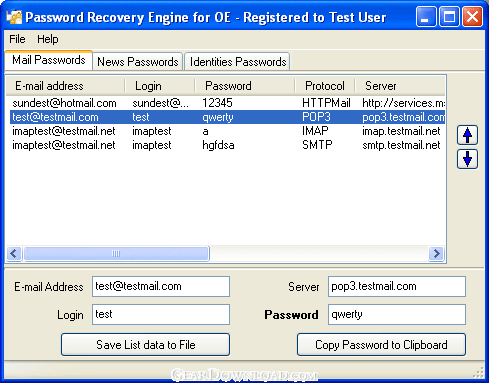Select imaptest@testmail.net in the SMTP row
The image size is (489, 383).
tap(64, 145)
